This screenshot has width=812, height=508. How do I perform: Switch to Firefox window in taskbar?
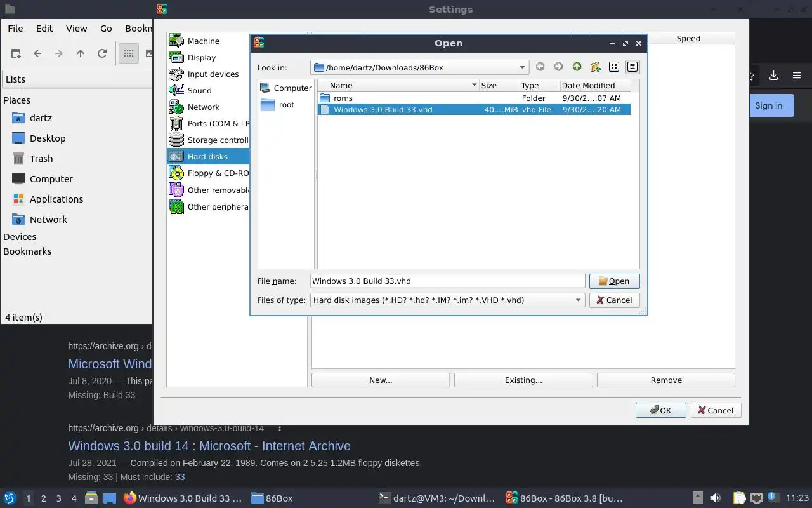pos(183,498)
